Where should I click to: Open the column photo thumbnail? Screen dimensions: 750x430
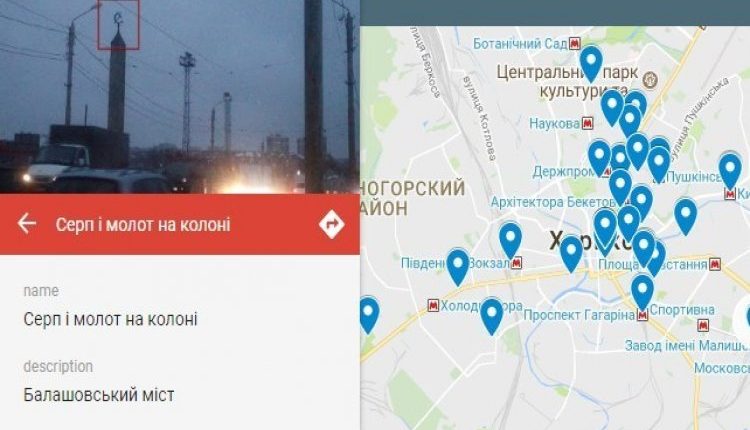[180, 97]
